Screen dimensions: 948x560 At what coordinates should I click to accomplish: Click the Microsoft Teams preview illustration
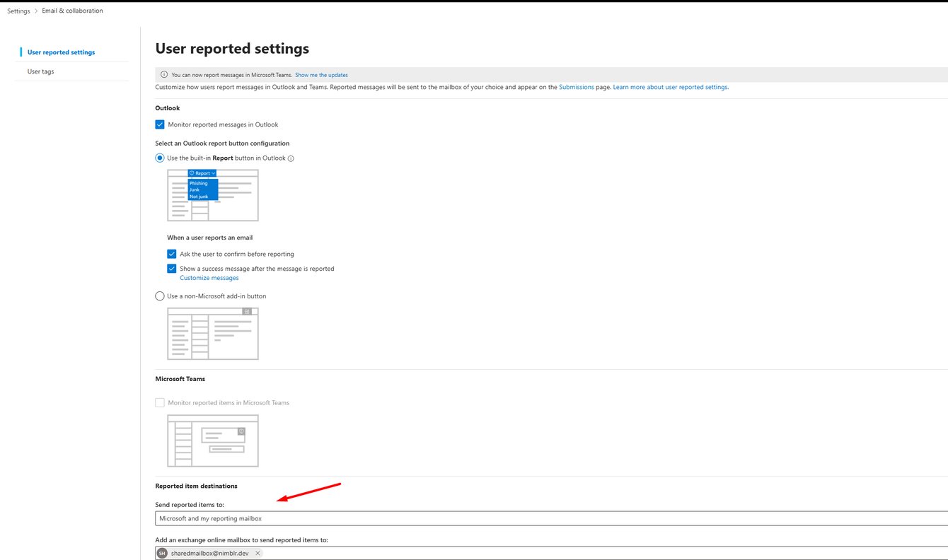click(x=213, y=441)
